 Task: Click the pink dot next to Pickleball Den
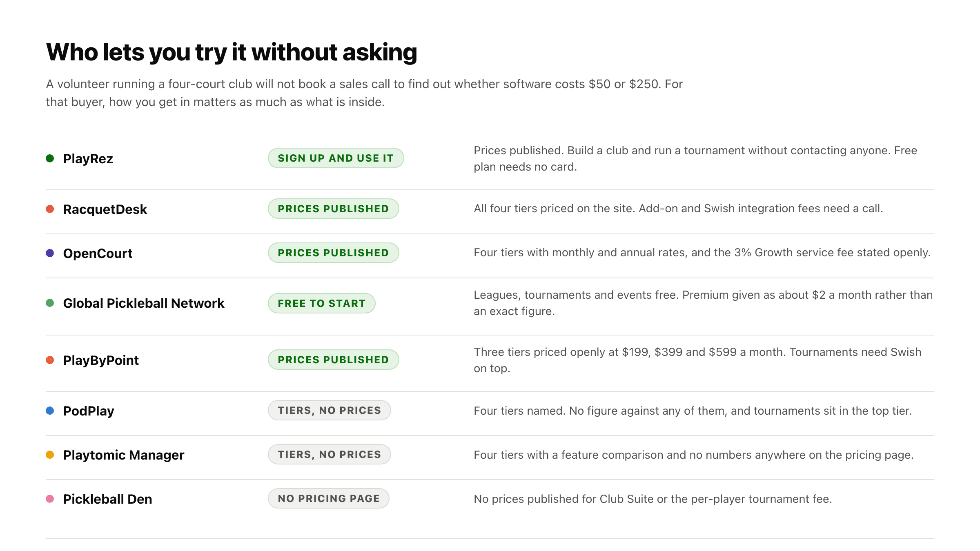coord(50,499)
